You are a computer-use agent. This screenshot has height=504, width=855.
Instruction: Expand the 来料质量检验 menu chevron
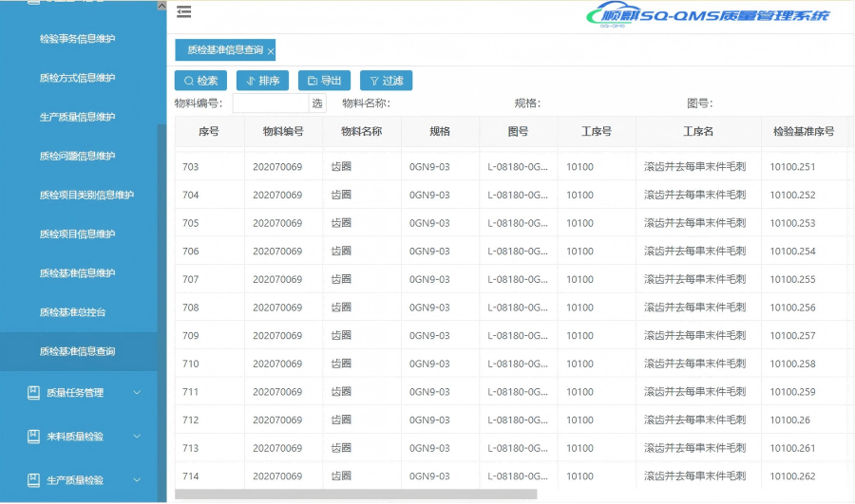click(137, 437)
